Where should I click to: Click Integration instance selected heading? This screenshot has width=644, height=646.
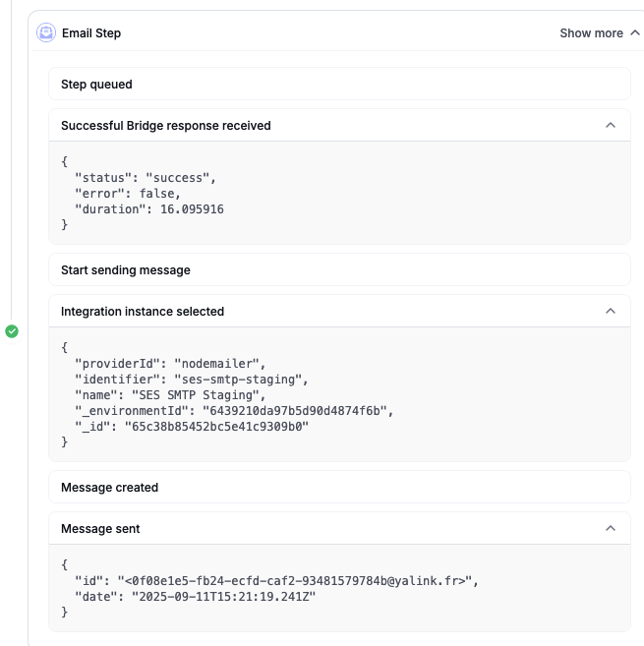[143, 311]
